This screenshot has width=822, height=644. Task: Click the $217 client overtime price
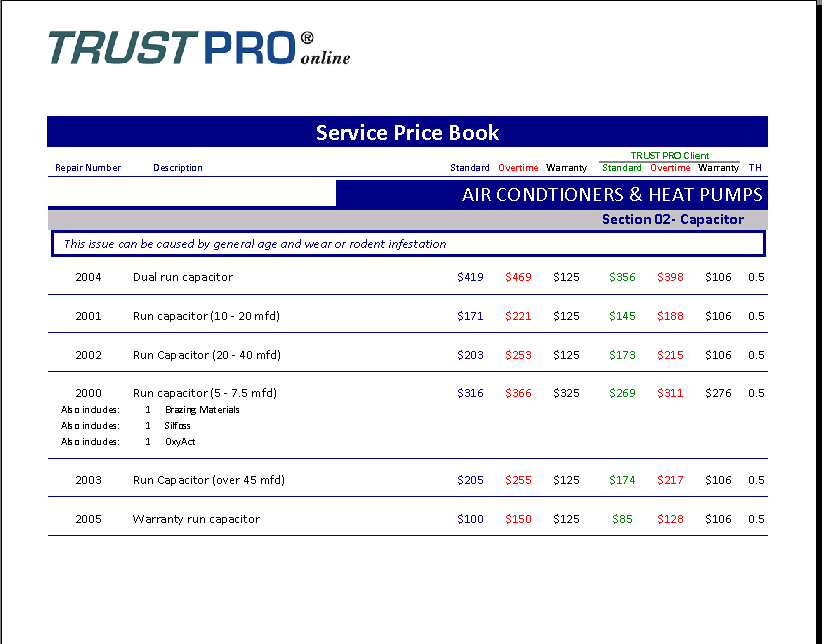click(670, 480)
